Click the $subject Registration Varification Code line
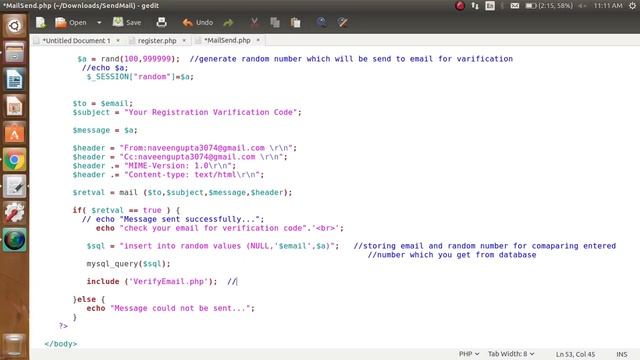Viewport: 640px width, 360px height. [x=187, y=112]
